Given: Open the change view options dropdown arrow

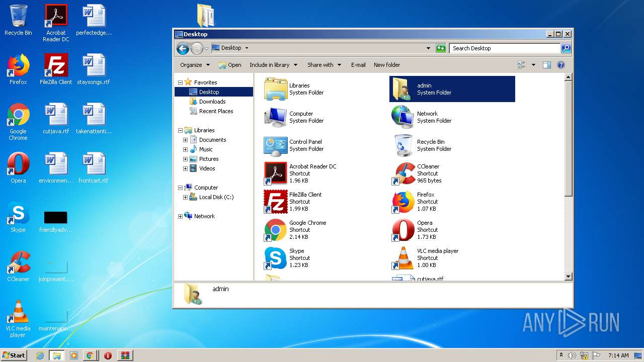Looking at the screenshot, I should [533, 65].
